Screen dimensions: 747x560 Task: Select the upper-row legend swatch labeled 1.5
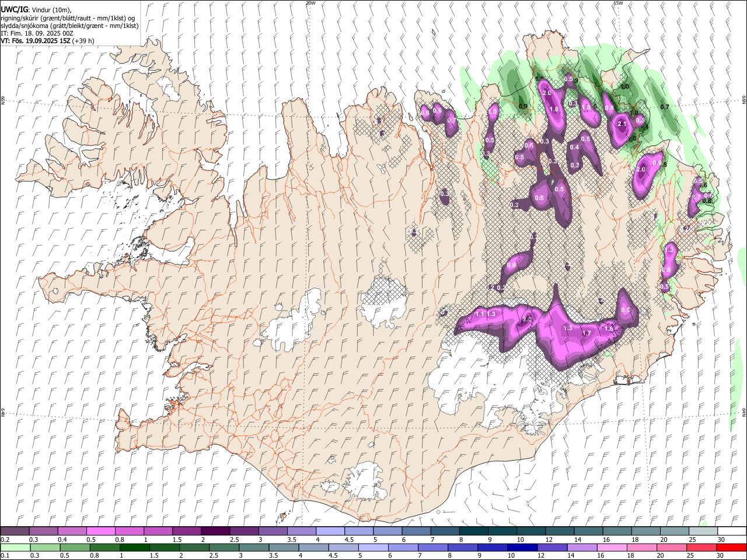pos(186,531)
